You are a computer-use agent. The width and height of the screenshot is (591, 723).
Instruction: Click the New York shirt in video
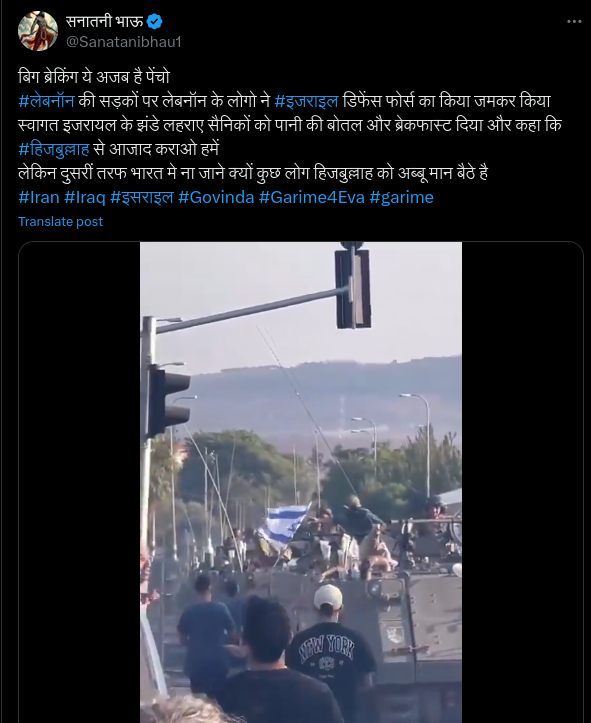pyautogui.click(x=331, y=656)
